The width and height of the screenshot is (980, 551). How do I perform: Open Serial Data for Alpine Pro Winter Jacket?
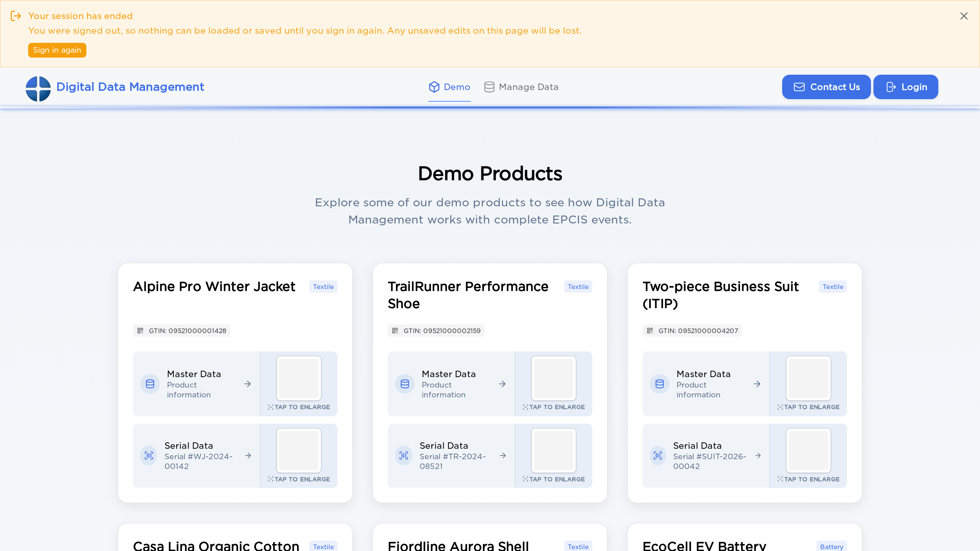[x=196, y=456]
